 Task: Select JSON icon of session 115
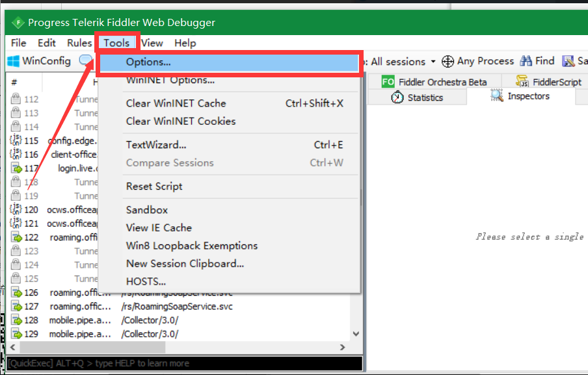tap(16, 140)
